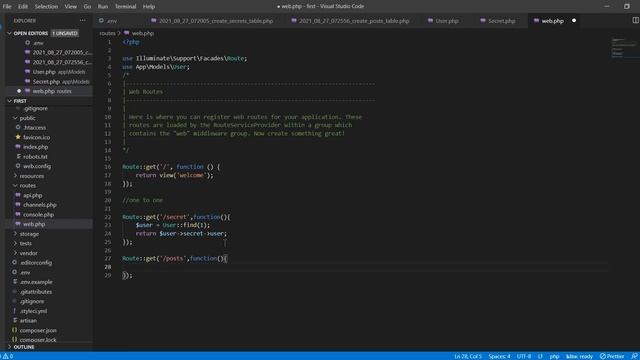Open the Edit menu
Image resolution: width=640 pixels, height=360 pixels.
click(x=23, y=7)
